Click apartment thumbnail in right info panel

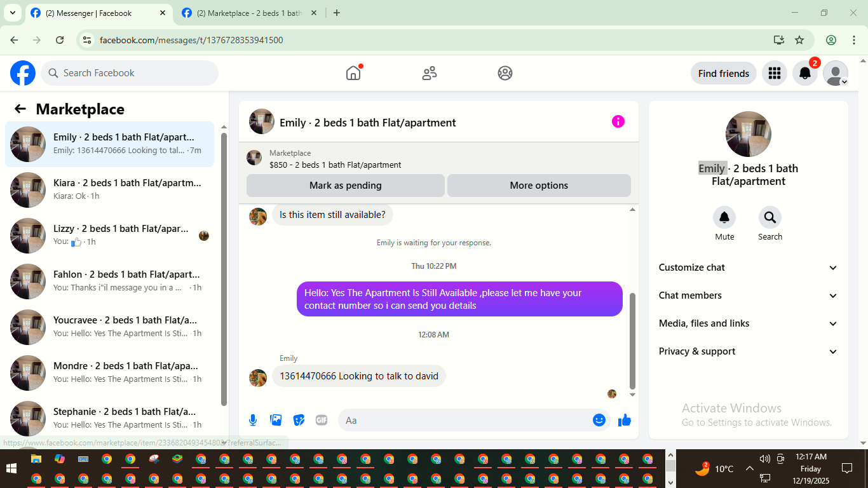click(x=749, y=134)
